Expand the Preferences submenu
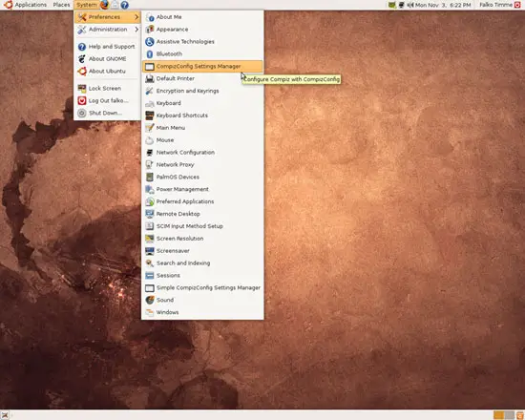The height and width of the screenshot is (420, 525). pos(108,17)
